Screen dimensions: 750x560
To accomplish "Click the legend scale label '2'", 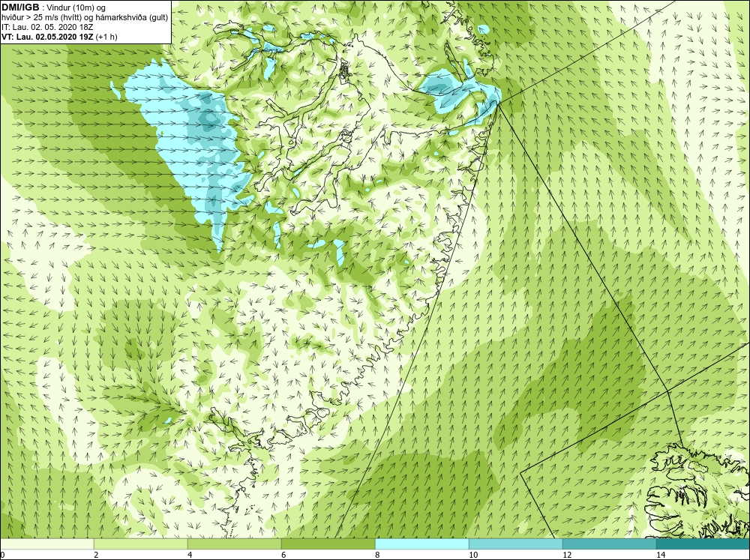I will coord(96,555).
